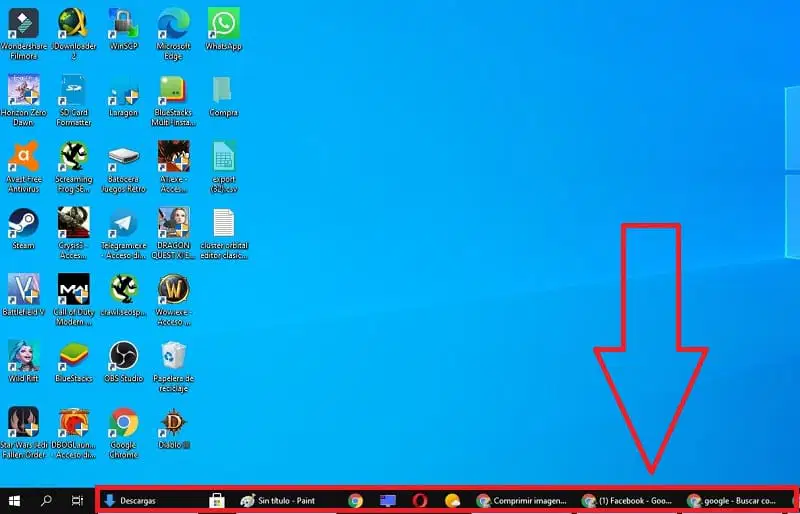
Task: Open the weather app icon in taskbar
Action: coord(452,501)
